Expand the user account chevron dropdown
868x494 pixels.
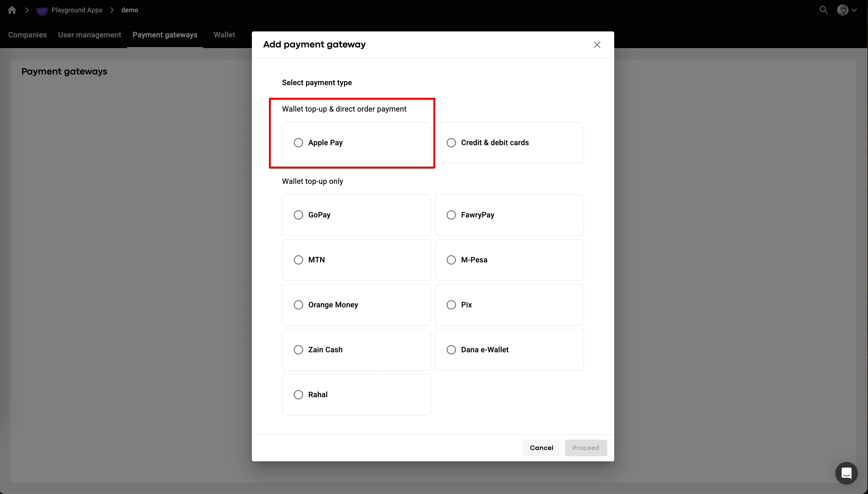point(854,10)
